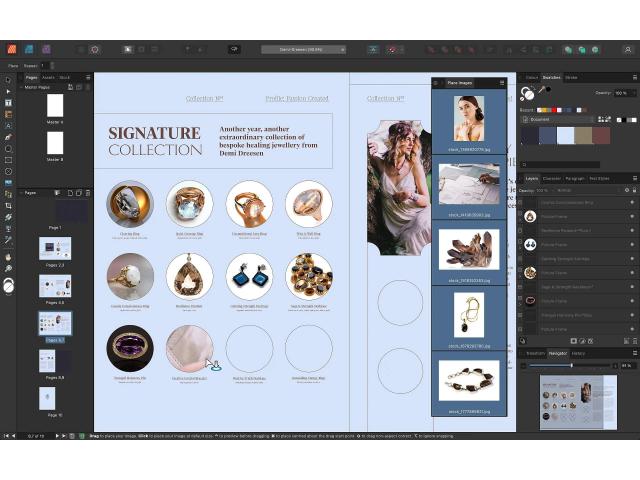The height and width of the screenshot is (480, 640).
Task: Toggle the first layer's visibility dot
Action: point(632,203)
